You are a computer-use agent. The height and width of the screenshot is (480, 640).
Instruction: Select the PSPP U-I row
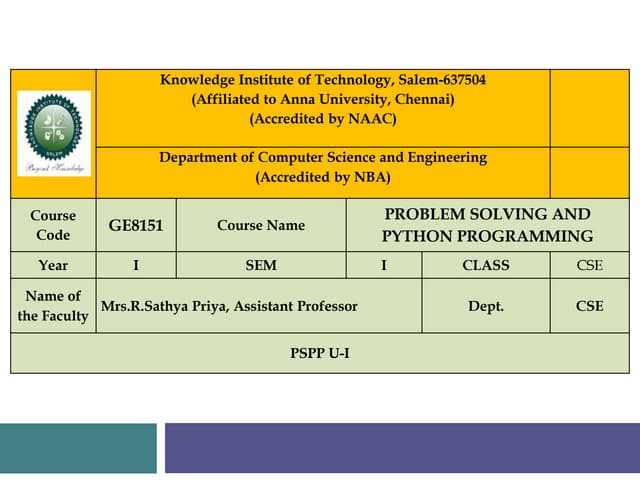click(x=320, y=353)
